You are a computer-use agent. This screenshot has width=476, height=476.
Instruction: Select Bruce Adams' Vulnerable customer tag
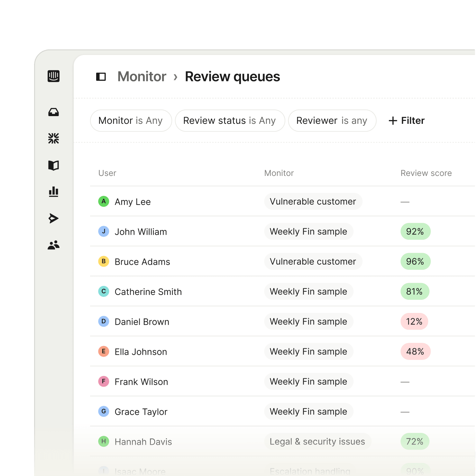click(313, 261)
